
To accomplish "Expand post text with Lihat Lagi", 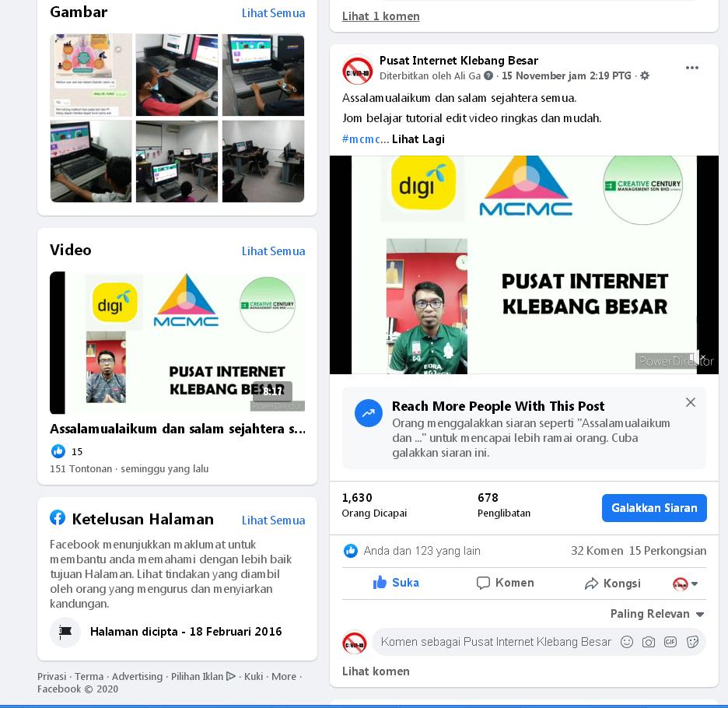I will coord(418,139).
